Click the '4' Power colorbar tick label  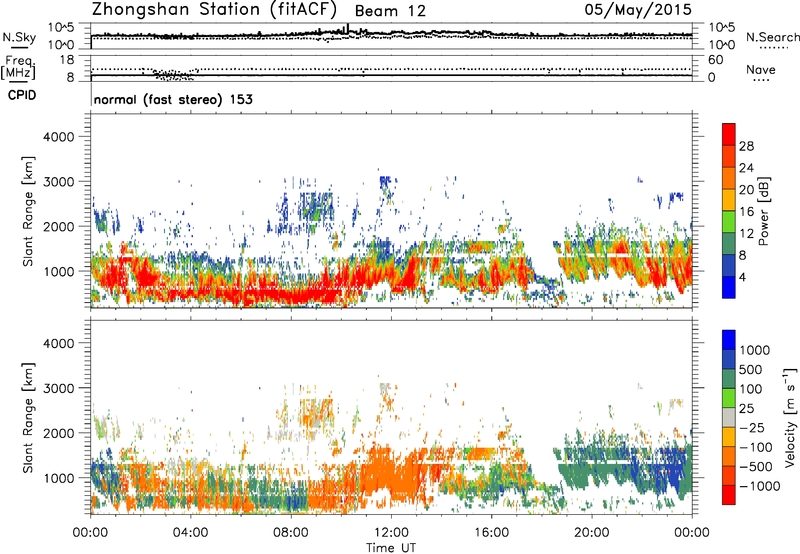742,277
